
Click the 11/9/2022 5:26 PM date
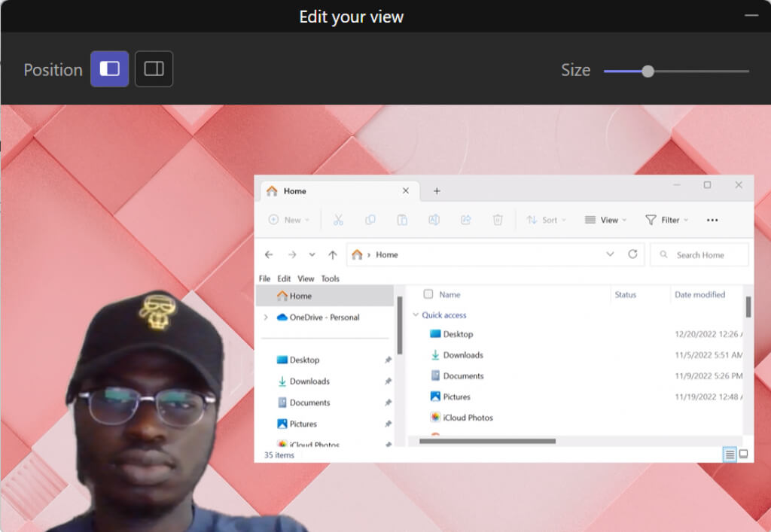pos(708,375)
